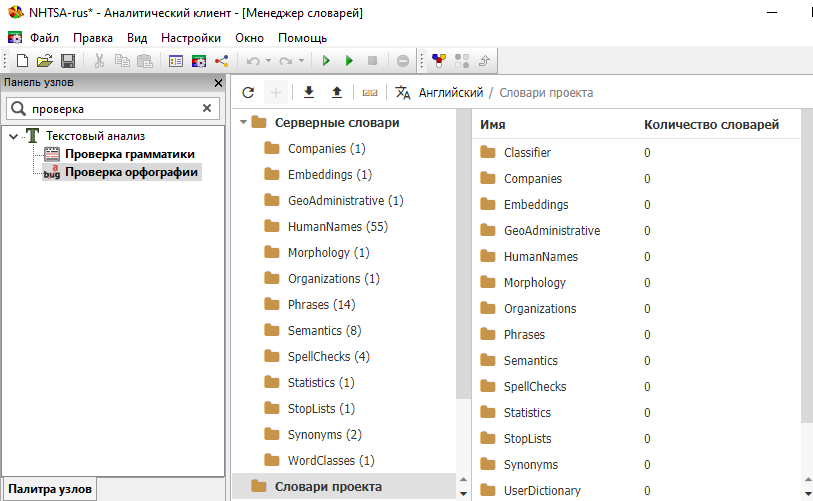Refresh the dictionary list
Screen dimensions: 813x501
click(x=249, y=93)
